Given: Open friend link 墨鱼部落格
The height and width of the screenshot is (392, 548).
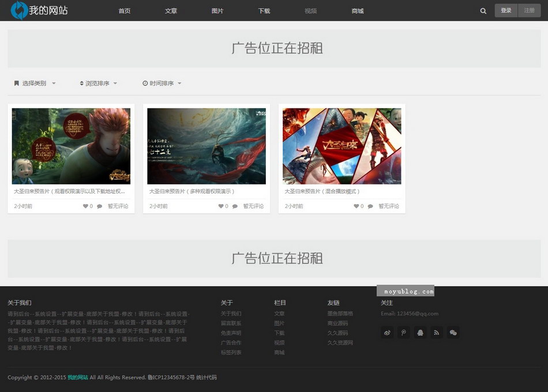Looking at the screenshot, I should click(340, 314).
